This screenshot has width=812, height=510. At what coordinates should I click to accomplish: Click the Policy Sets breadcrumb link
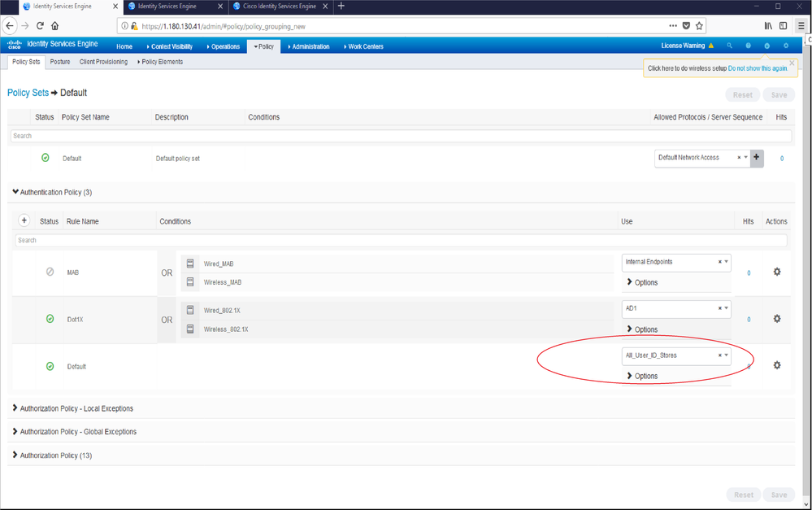click(x=28, y=93)
